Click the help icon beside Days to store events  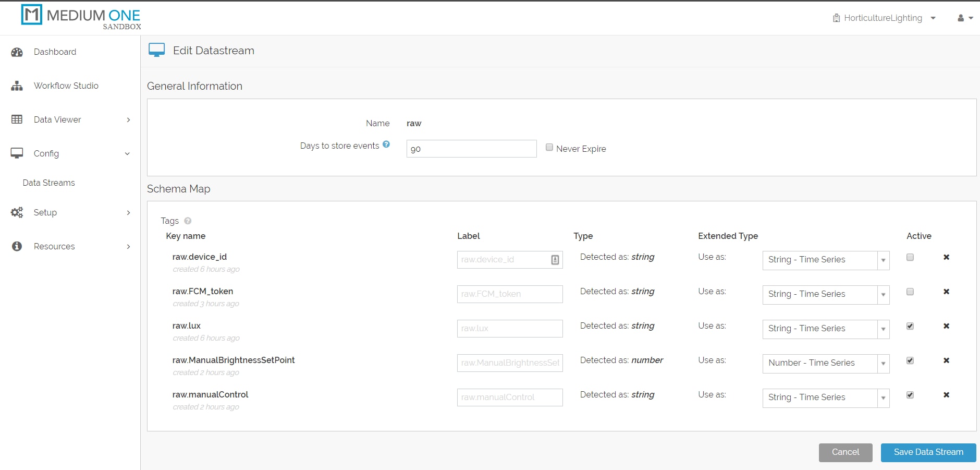coord(386,144)
